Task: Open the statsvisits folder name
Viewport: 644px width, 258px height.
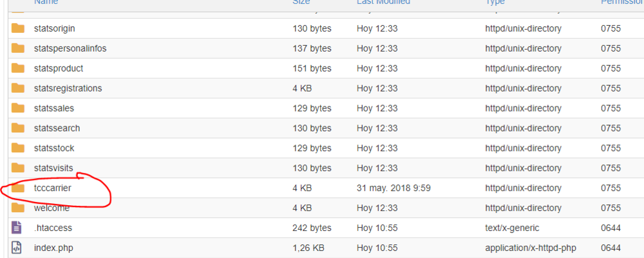Action: (x=54, y=168)
